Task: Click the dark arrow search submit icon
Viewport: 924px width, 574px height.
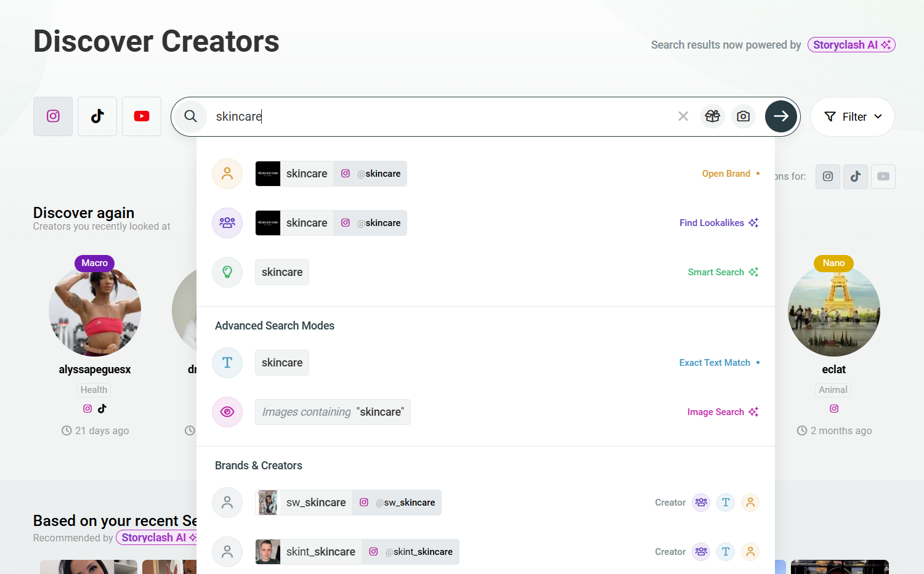Action: (x=780, y=116)
